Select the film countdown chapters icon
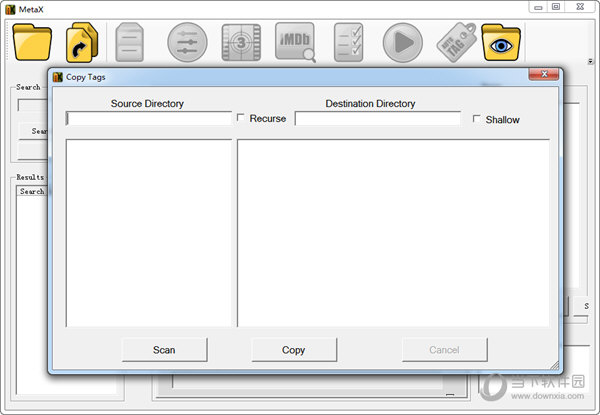 pos(241,42)
